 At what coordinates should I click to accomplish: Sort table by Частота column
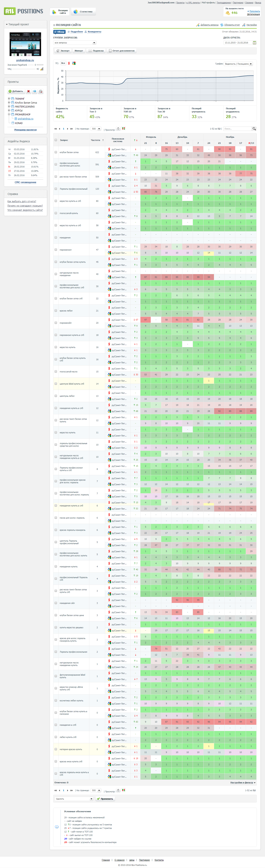click(95, 140)
